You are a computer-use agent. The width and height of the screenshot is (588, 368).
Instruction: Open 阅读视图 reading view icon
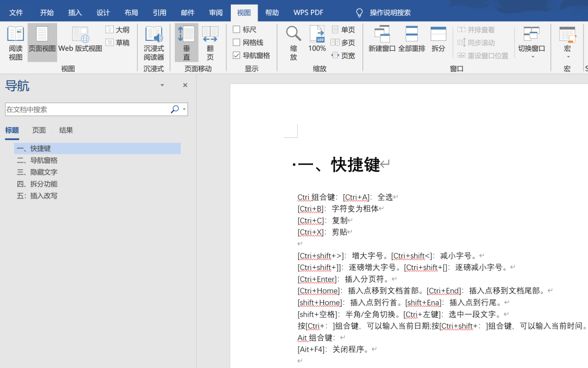15,43
